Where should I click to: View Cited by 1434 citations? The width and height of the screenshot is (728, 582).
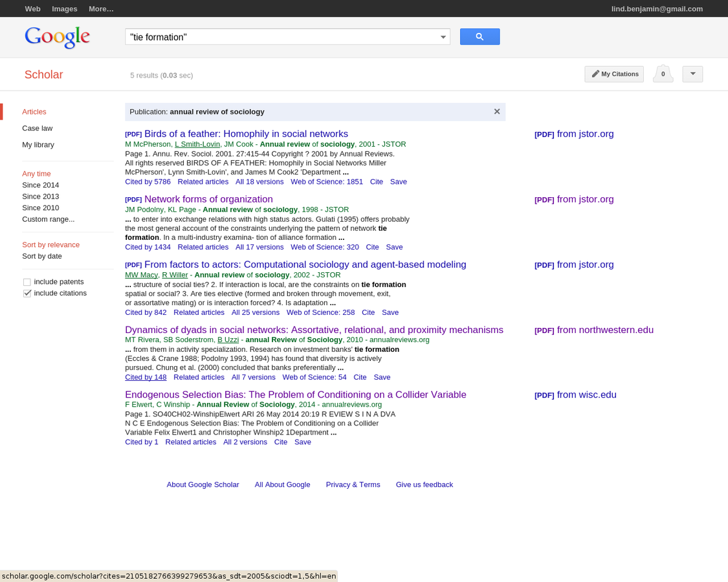point(148,248)
